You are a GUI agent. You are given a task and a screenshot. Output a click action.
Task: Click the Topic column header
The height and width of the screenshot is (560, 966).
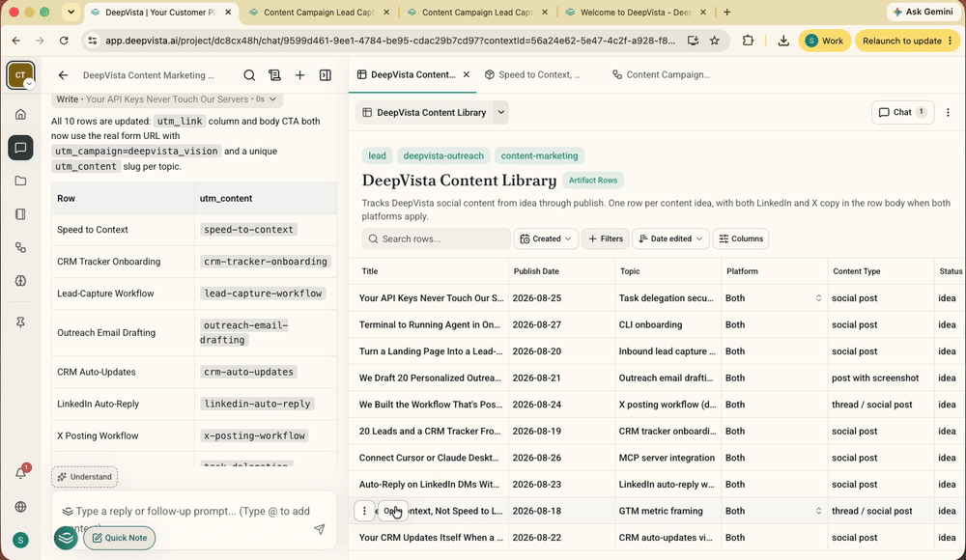point(630,271)
